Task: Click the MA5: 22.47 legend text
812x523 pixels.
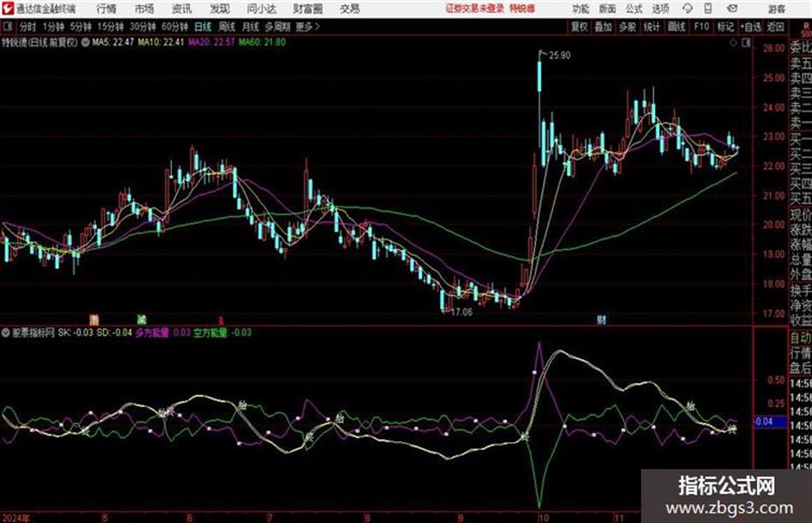Action: tap(113, 42)
